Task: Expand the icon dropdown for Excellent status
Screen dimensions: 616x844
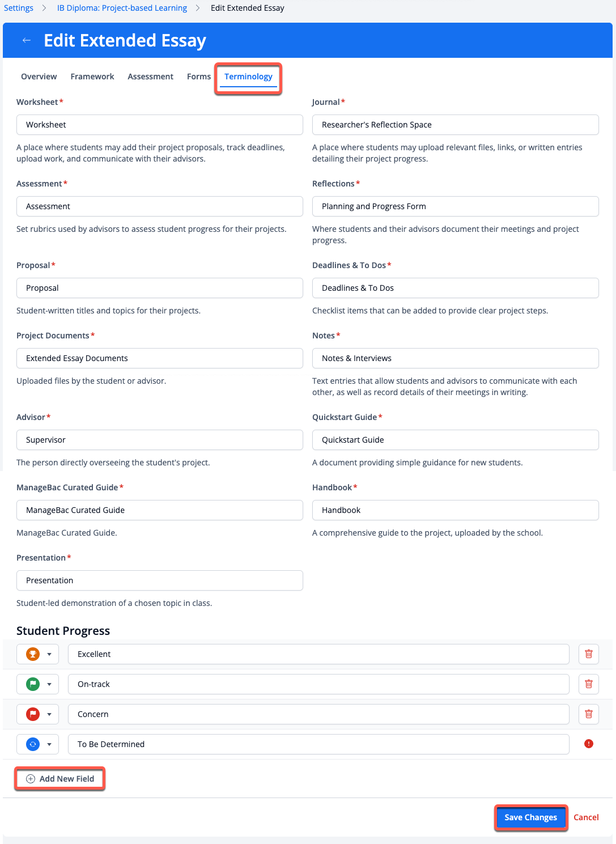Action: tap(49, 654)
